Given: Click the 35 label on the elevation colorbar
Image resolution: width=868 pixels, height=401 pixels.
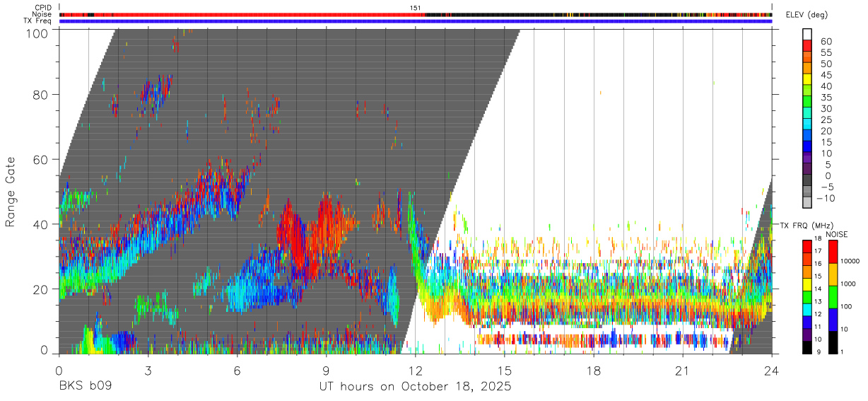Looking at the screenshot, I should (x=825, y=98).
